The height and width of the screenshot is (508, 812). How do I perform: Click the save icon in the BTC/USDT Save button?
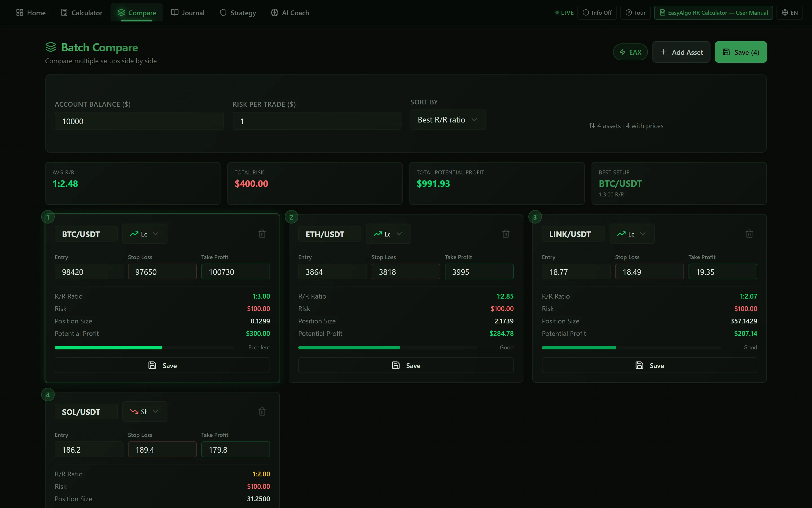click(152, 365)
